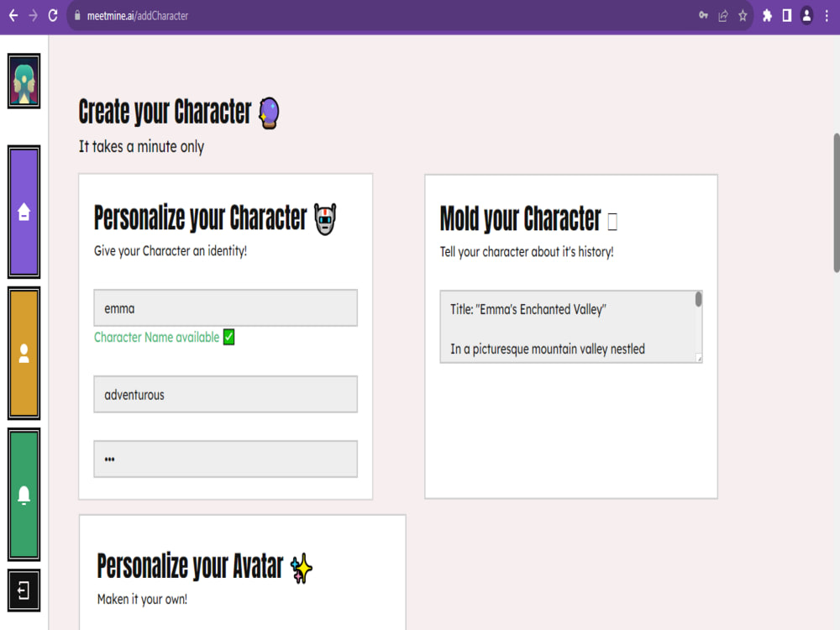This screenshot has height=630, width=840.
Task: Click the history text area scrollbar
Action: tap(699, 299)
